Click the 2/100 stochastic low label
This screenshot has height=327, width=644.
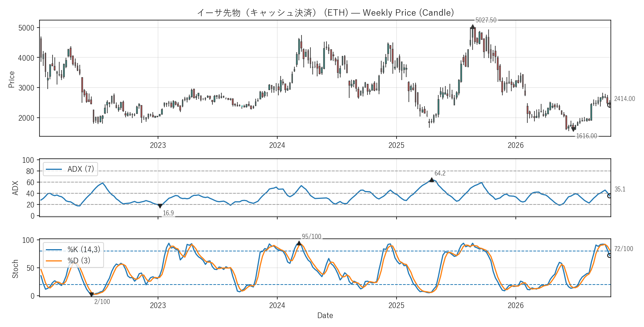click(x=102, y=302)
